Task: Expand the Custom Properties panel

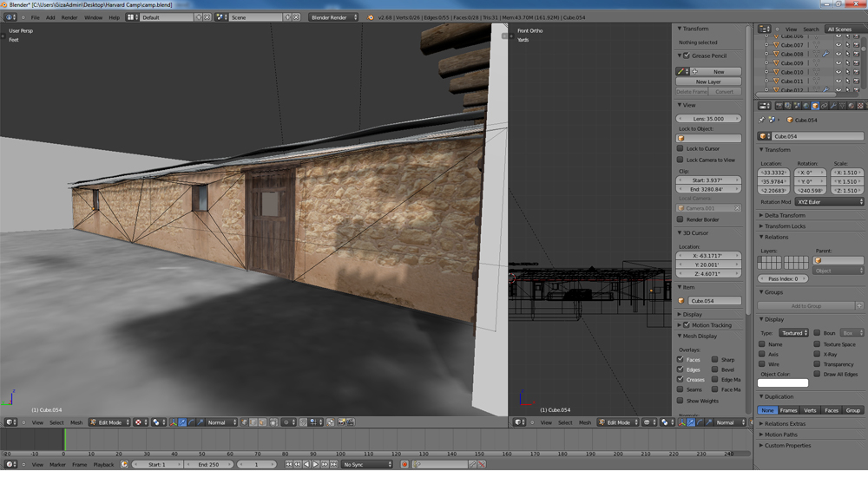Action: [787, 445]
